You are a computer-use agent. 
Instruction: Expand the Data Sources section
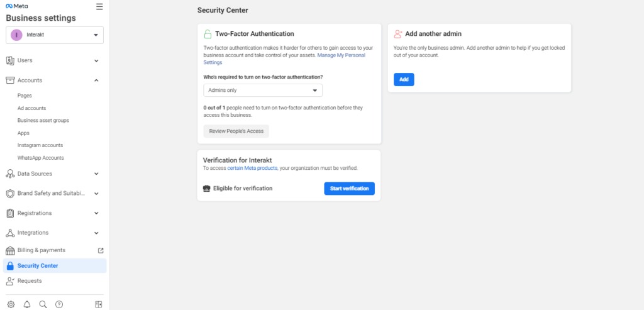(x=55, y=174)
